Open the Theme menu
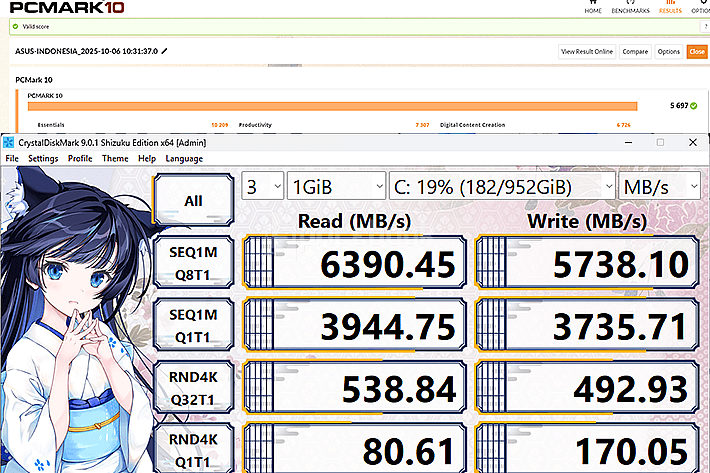The height and width of the screenshot is (473, 710). [x=115, y=158]
